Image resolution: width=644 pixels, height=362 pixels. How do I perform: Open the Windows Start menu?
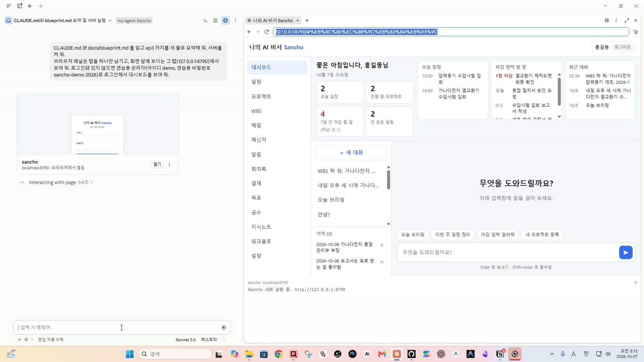(x=130, y=354)
